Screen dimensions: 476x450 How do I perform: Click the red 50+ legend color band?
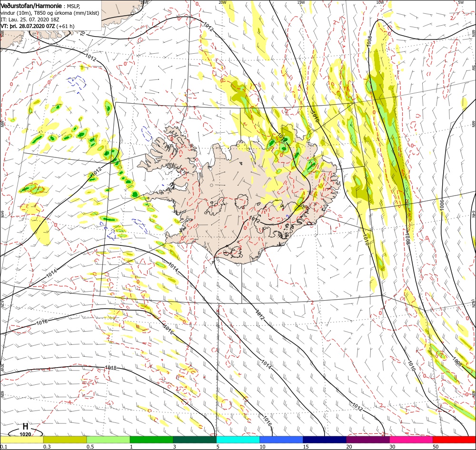455,440
